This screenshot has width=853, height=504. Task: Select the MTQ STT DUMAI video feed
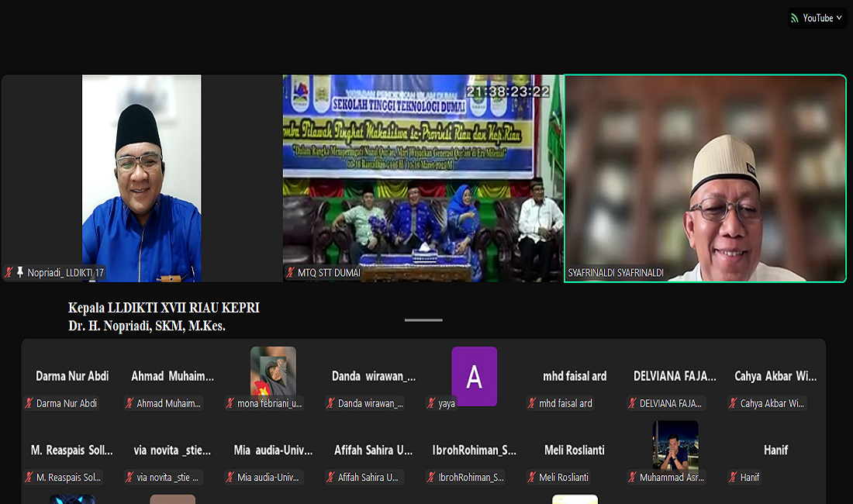click(423, 178)
